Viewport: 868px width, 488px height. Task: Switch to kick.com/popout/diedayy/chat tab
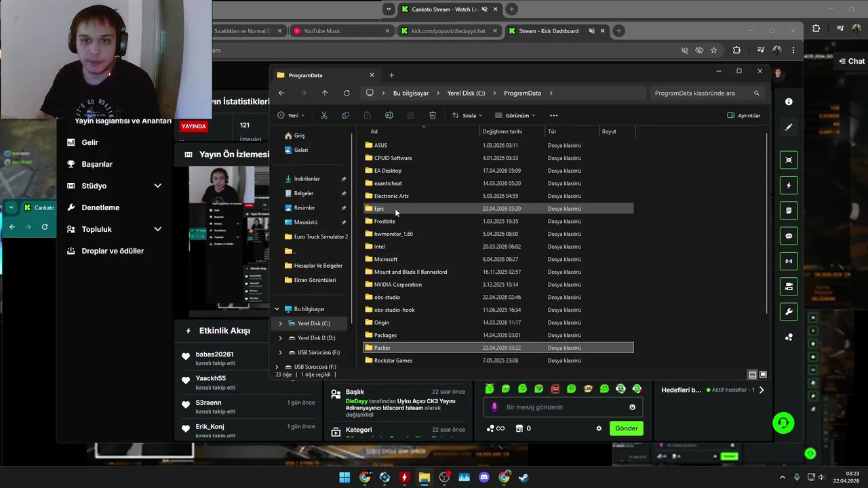[449, 30]
